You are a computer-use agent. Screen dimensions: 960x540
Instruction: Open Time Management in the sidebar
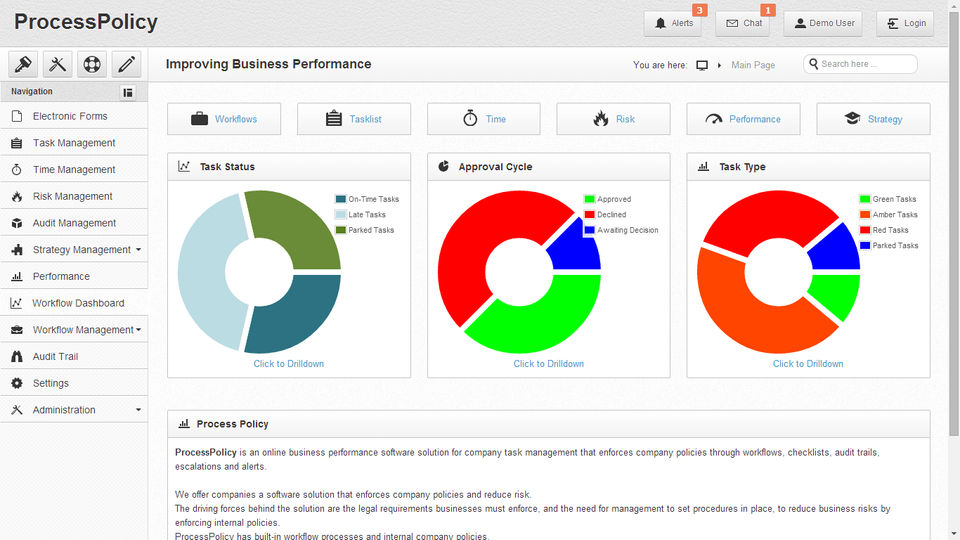[73, 170]
